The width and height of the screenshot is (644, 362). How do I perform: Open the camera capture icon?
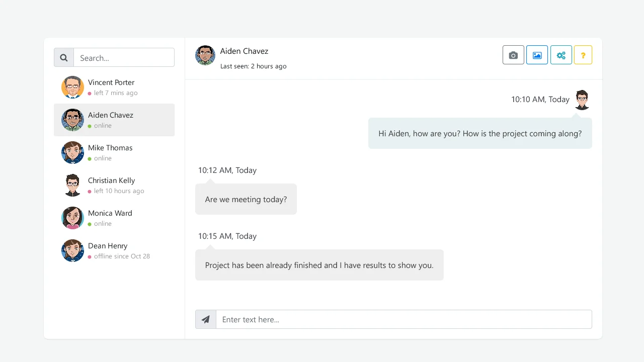[513, 55]
